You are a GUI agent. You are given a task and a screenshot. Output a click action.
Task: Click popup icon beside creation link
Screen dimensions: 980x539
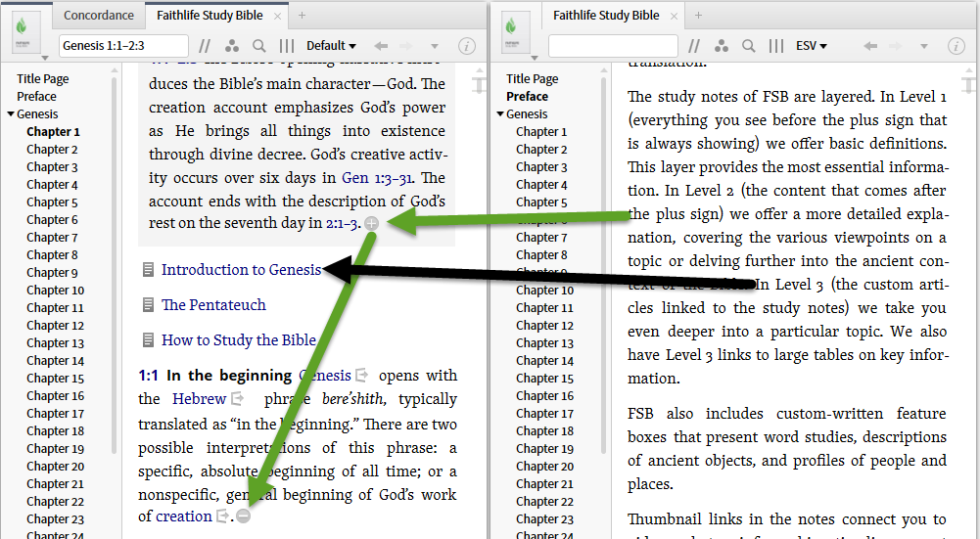222,516
